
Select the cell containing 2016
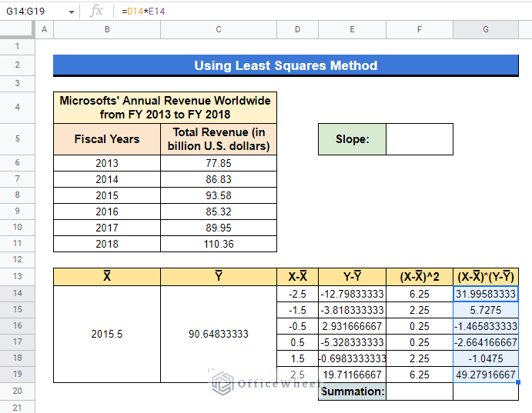(x=107, y=211)
